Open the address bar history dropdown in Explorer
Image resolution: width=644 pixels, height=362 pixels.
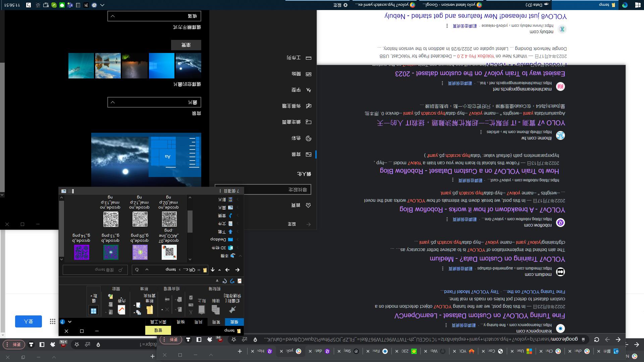(x=147, y=270)
